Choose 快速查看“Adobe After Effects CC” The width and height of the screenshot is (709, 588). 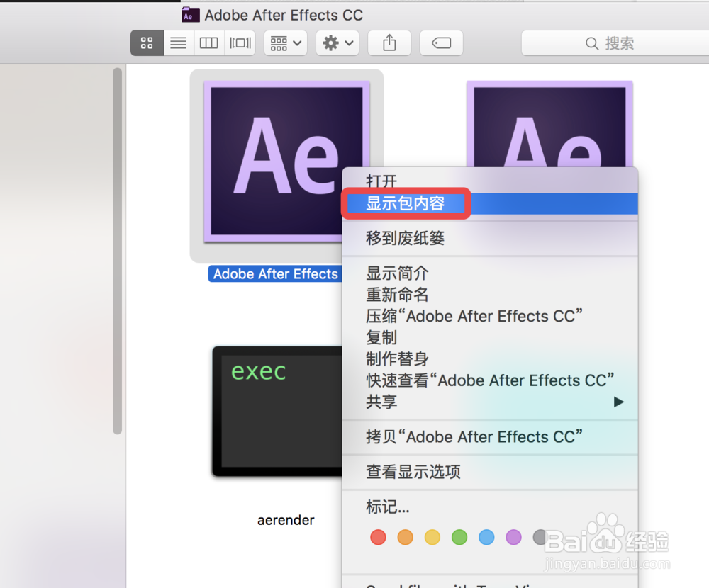pos(490,380)
